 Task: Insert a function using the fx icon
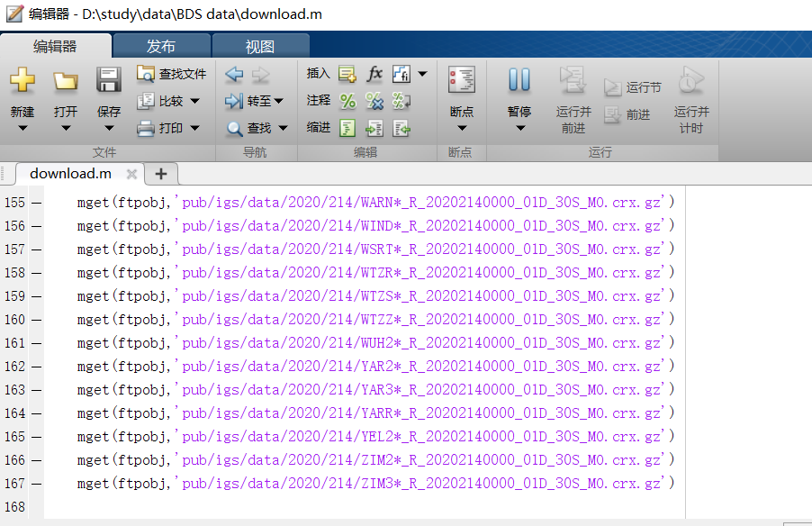click(374, 75)
